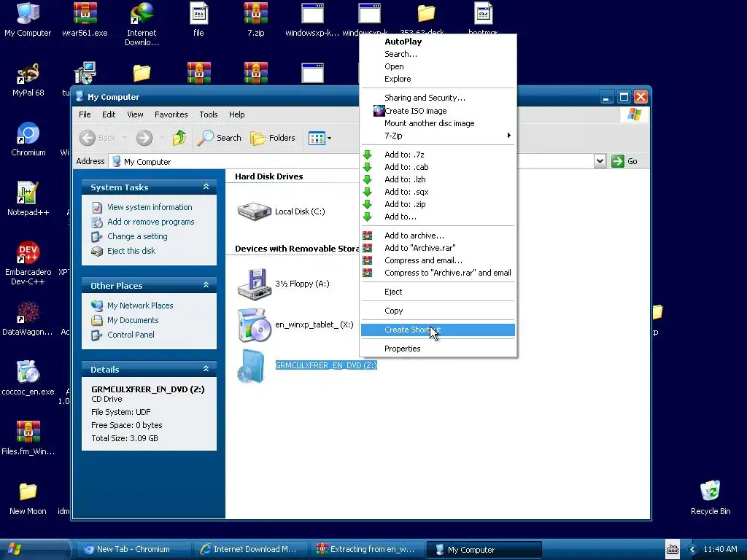This screenshot has height=560, width=747.
Task: Select Files.fm_Win archive on desktop
Action: coord(28,437)
